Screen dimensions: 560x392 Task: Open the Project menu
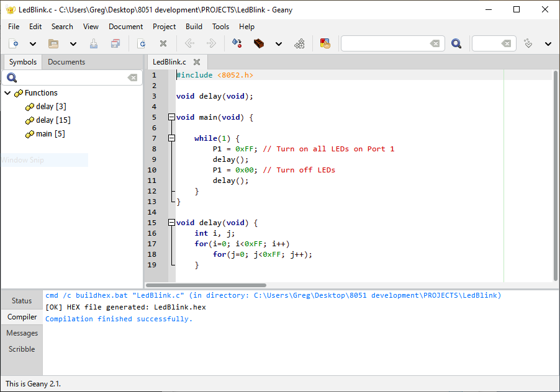point(165,27)
